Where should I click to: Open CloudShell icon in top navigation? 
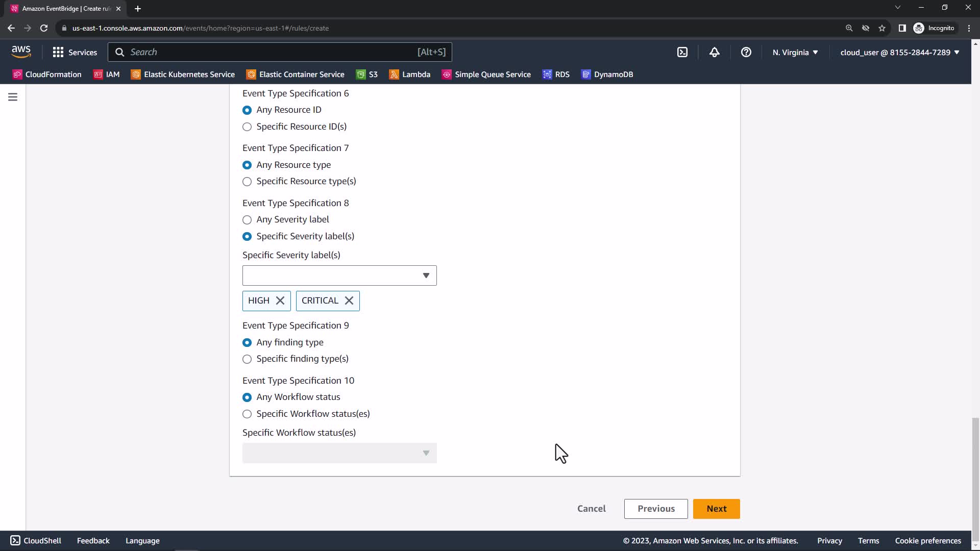[x=682, y=52]
